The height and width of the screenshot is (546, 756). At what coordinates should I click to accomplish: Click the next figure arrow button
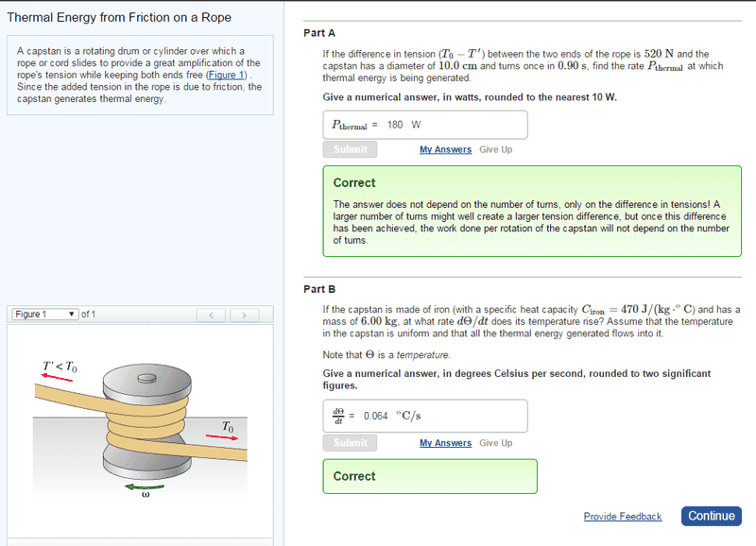[244, 315]
